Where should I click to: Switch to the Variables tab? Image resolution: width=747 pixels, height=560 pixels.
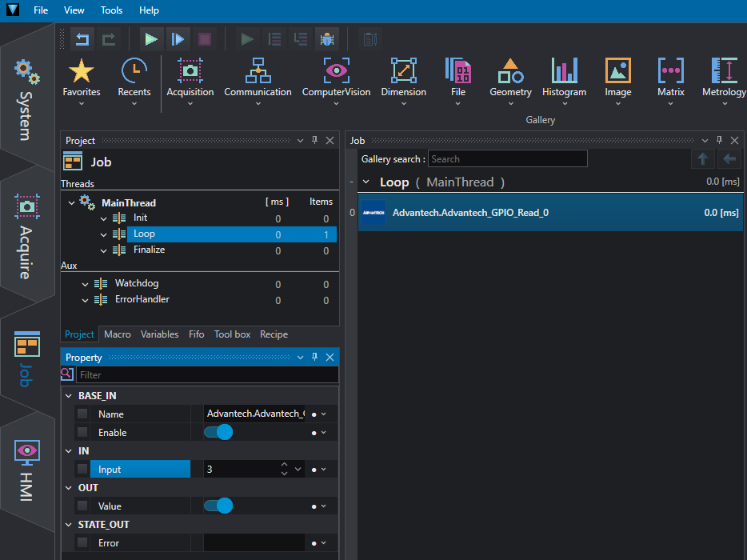tap(159, 334)
